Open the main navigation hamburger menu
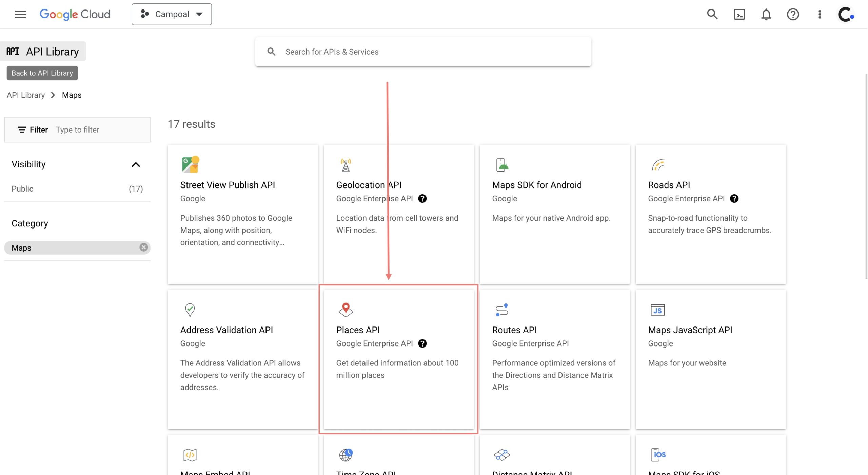Viewport: 868px width, 475px height. pyautogui.click(x=21, y=14)
